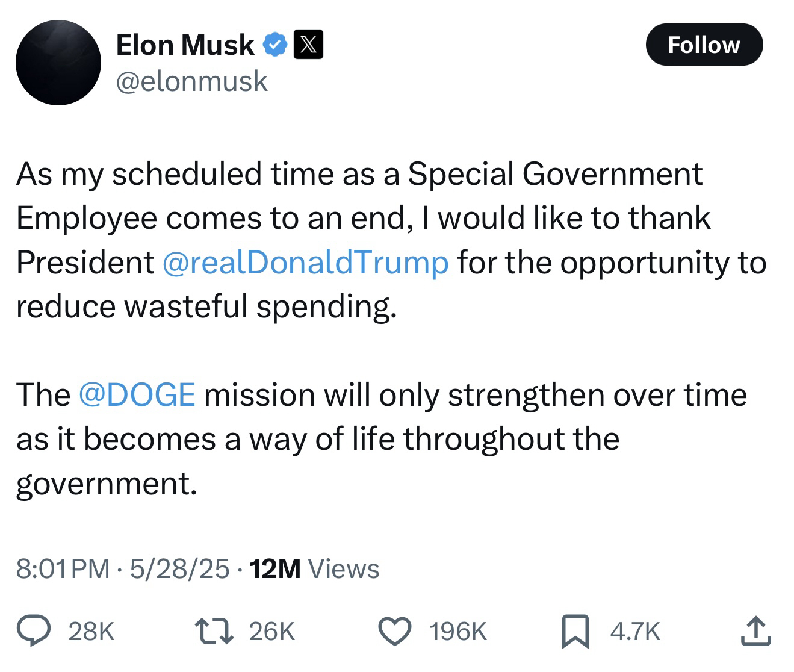
Task: Open the 8:01 PM timestamp link
Action: click(x=63, y=568)
